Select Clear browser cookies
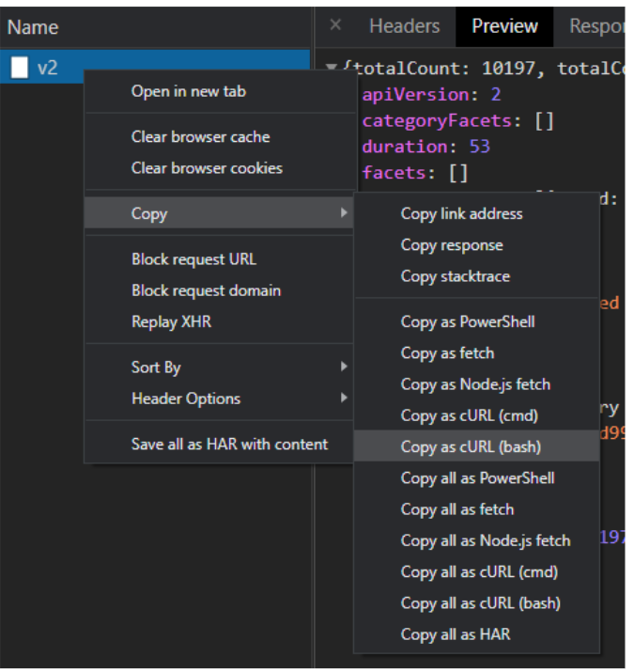634x672 pixels. pyautogui.click(x=207, y=168)
